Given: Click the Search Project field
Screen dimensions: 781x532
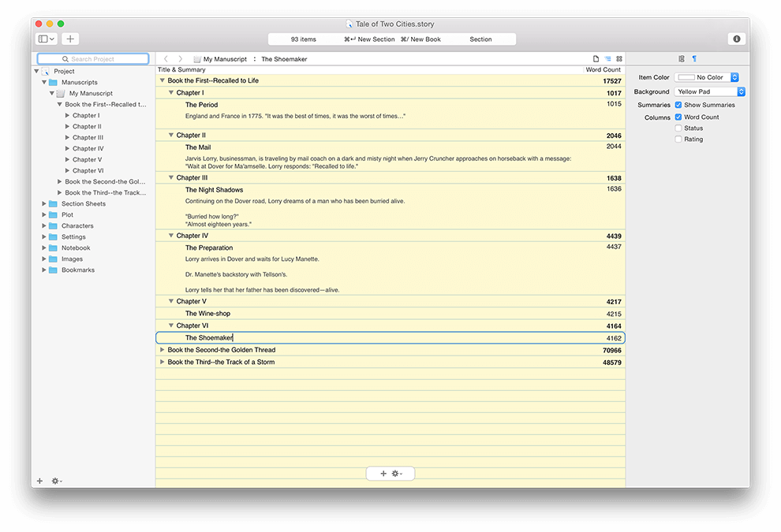Looking at the screenshot, I should click(92, 59).
